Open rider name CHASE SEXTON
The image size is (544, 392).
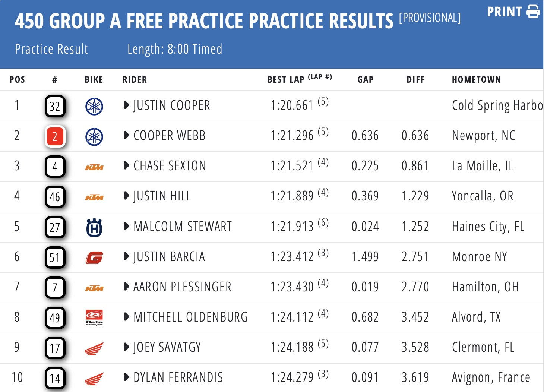(x=170, y=166)
